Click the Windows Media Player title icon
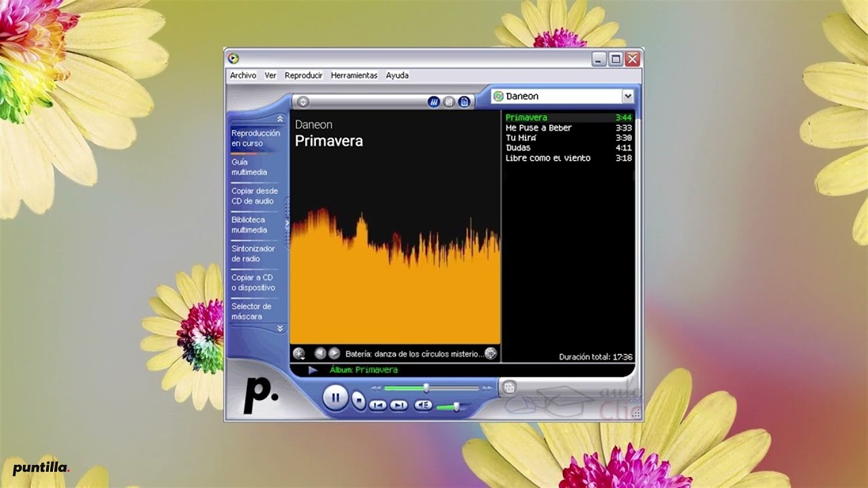868x488 pixels. point(233,59)
